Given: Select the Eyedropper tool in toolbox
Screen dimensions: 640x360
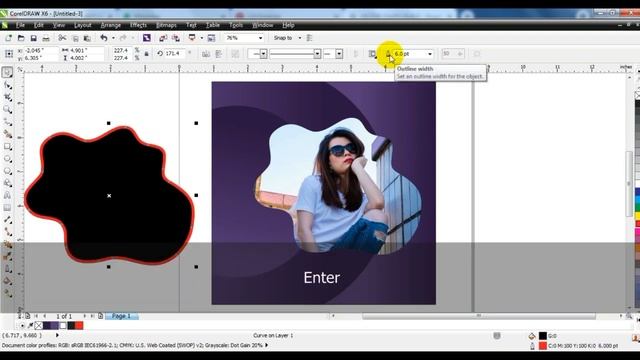Looking at the screenshot, I should pos(7,256).
